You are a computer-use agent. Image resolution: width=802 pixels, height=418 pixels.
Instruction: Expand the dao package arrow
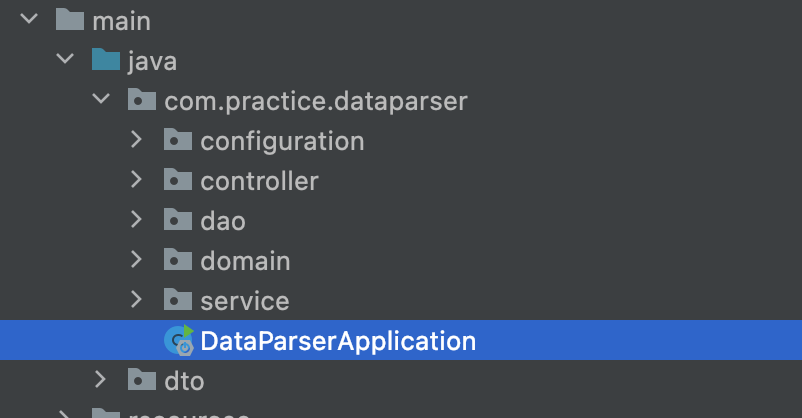(x=136, y=219)
